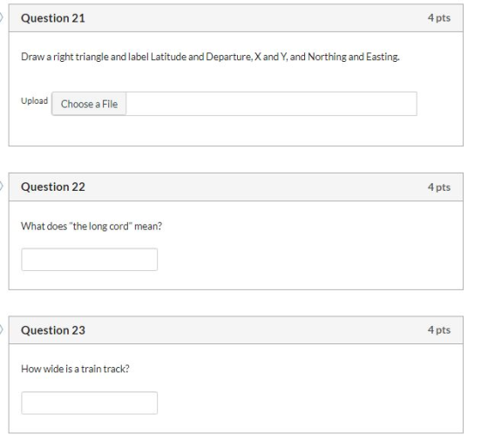Click the empty filename field beside Choose a File

[x=271, y=104]
